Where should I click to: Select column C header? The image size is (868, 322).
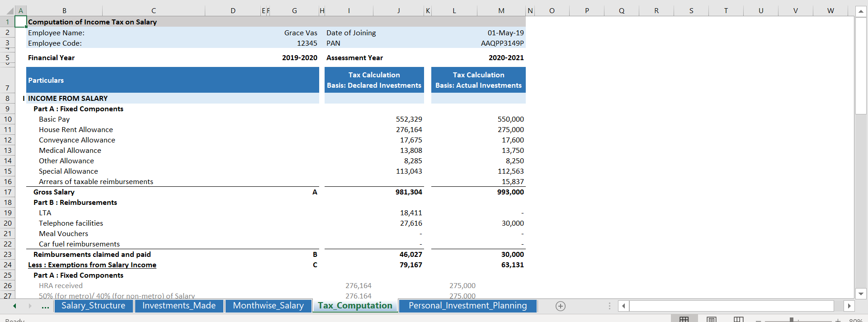tap(154, 11)
